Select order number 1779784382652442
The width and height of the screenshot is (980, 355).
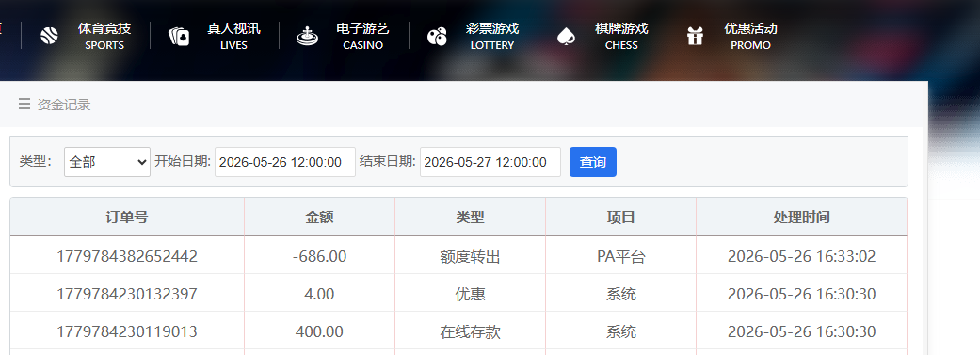[x=127, y=256]
